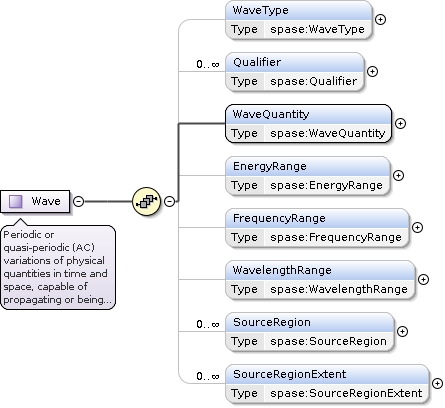This screenshot has height=408, width=445.
Task: Expand the SourceRegion element
Action: click(x=402, y=332)
